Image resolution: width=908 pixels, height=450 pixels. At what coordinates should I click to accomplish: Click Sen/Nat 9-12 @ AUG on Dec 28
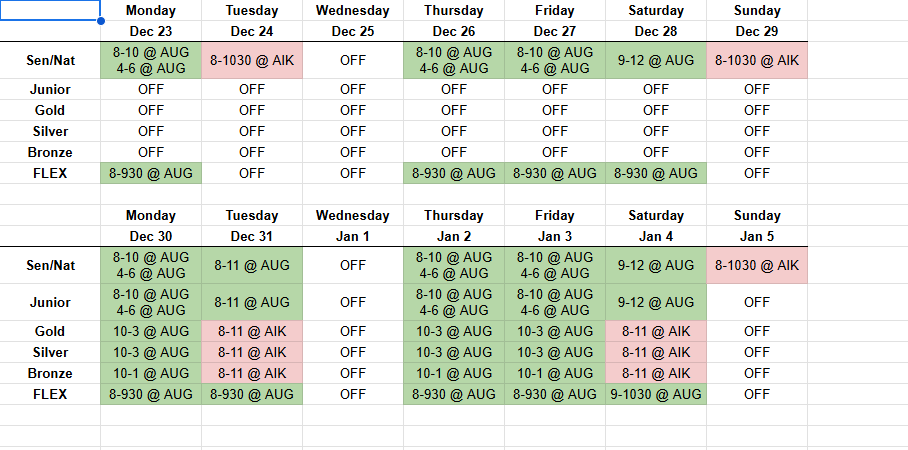(656, 60)
